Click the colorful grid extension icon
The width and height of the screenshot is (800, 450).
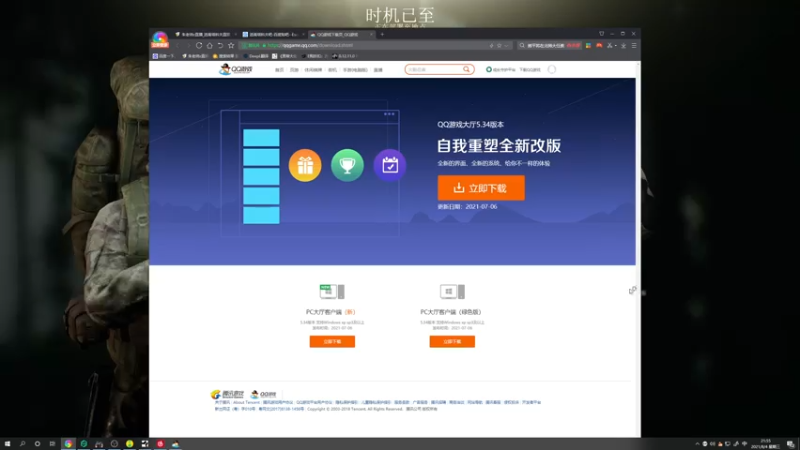(588, 45)
